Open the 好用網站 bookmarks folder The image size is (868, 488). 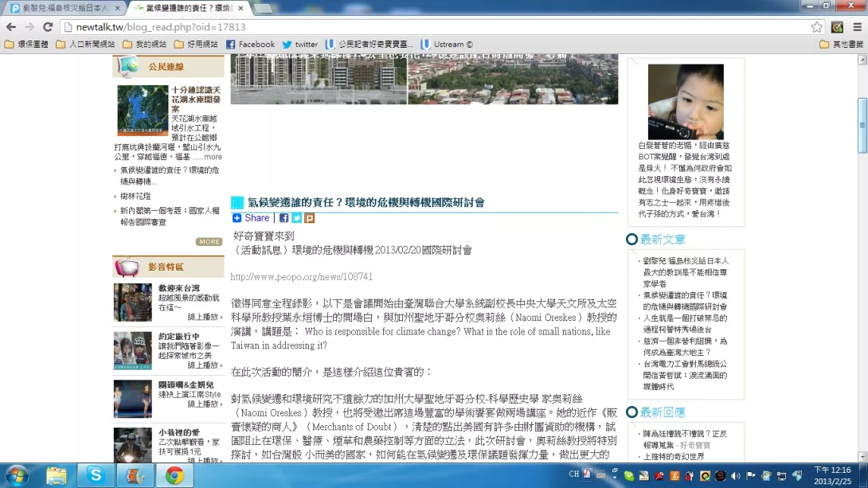[x=196, y=45]
